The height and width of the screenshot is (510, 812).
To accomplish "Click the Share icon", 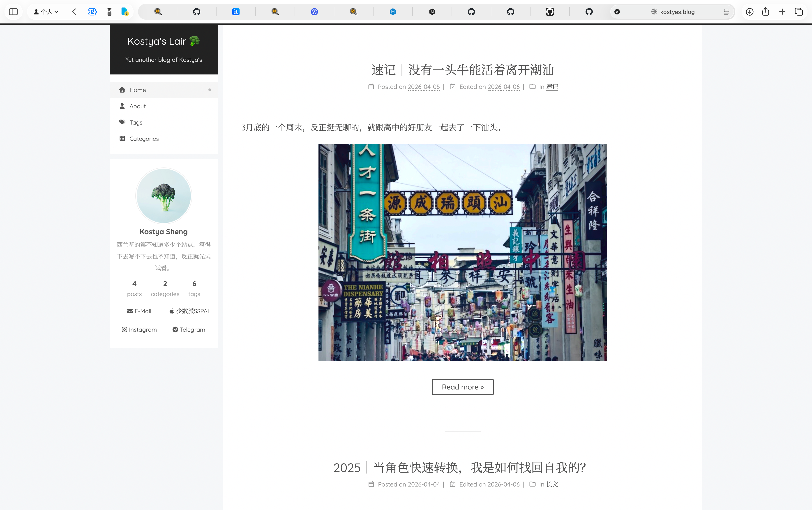I will coord(766,12).
